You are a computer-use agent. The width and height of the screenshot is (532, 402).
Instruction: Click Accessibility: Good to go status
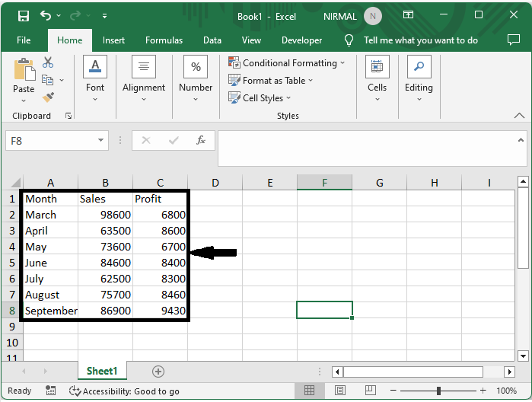(124, 391)
